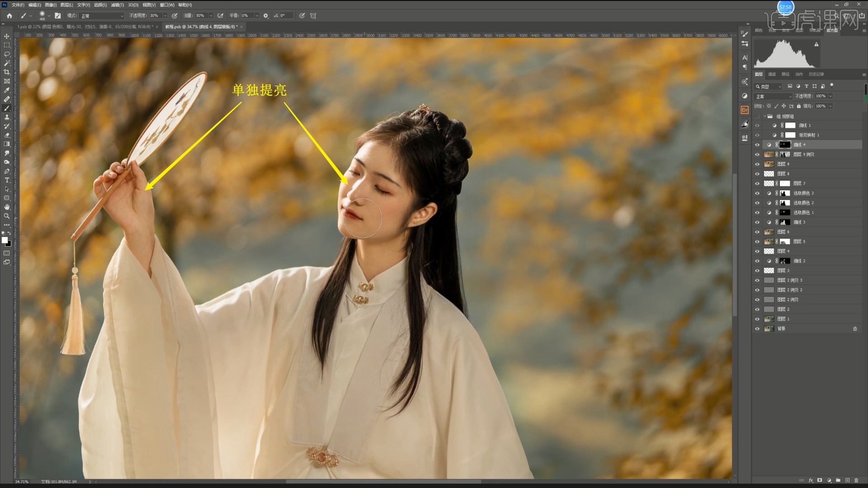Click the foreground color swatch
This screenshot has width=868, height=488.
[5, 240]
